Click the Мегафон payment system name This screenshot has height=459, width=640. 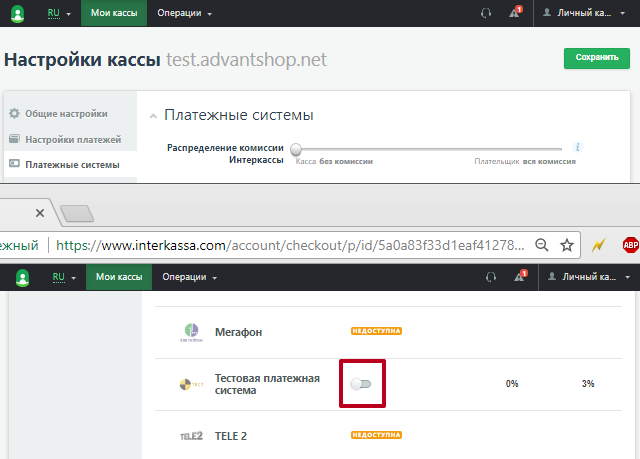coord(238,332)
